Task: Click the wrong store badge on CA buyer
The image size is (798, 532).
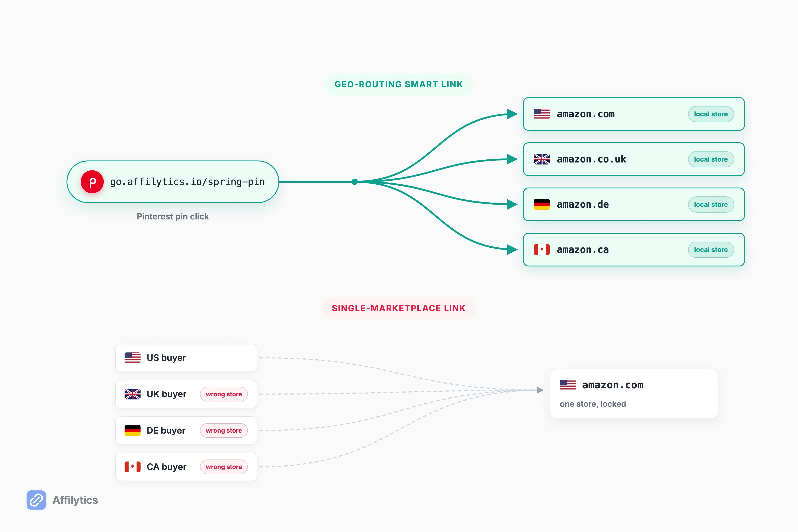Action: click(224, 467)
